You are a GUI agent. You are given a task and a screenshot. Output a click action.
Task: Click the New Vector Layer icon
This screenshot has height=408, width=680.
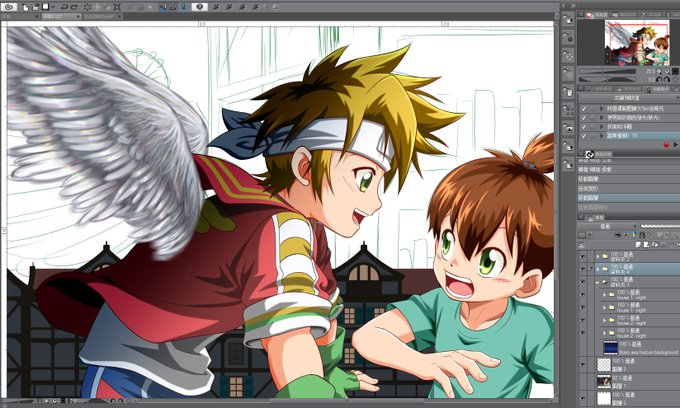(647, 245)
